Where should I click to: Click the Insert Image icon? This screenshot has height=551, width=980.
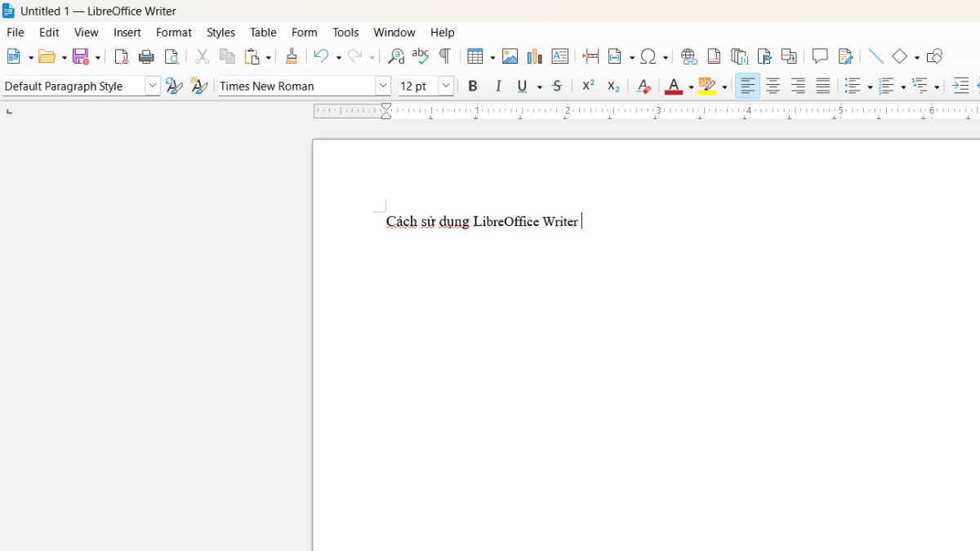click(x=510, y=56)
